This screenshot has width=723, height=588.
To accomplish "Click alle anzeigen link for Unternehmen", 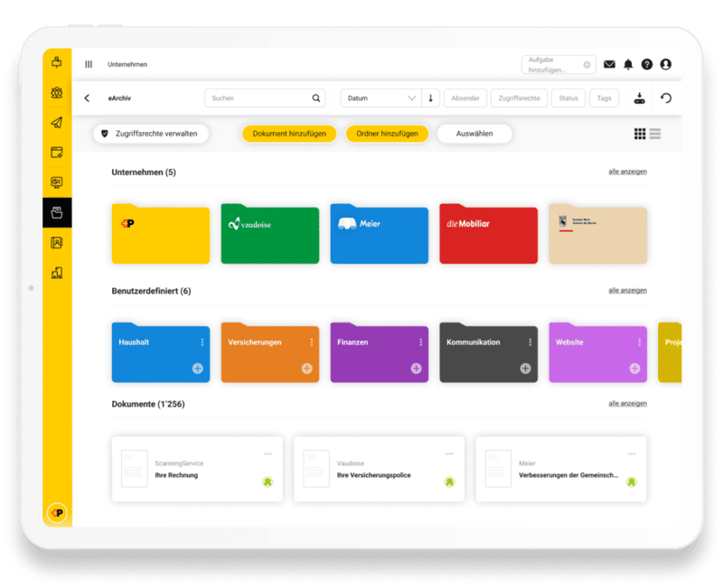I will 627,172.
